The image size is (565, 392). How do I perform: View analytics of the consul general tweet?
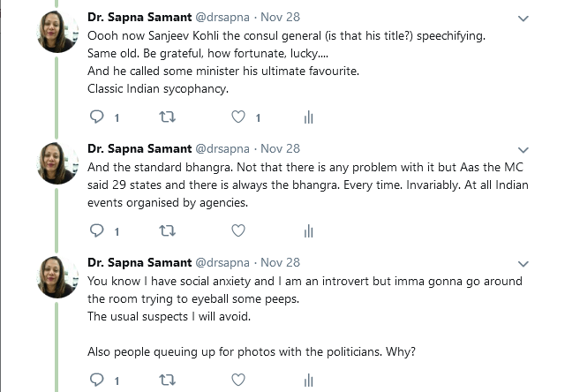(308, 117)
